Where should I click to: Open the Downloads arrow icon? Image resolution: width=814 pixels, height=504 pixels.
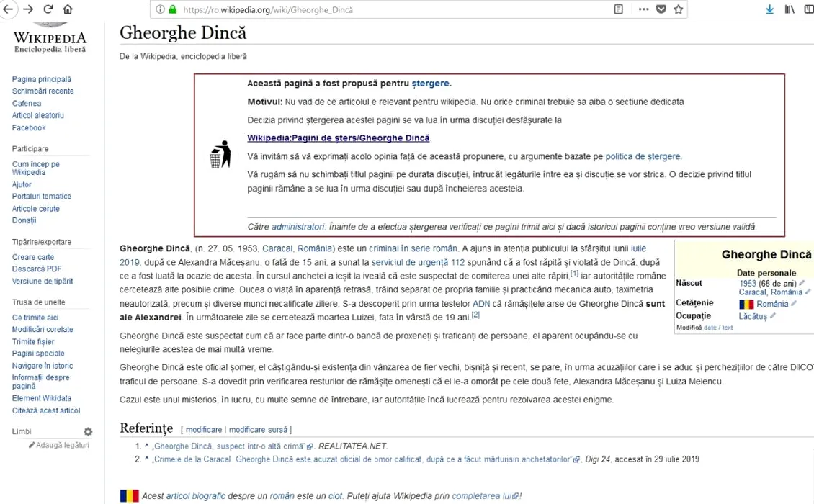click(x=769, y=9)
